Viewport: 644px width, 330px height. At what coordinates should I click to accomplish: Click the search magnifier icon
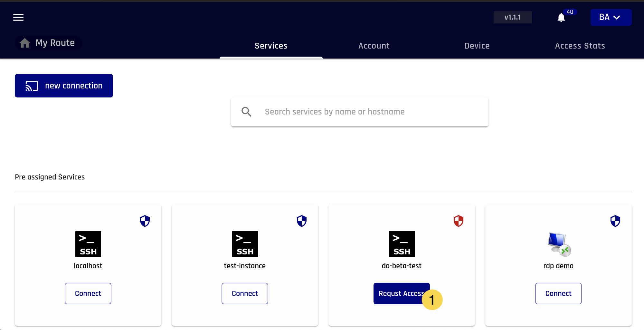[x=246, y=112]
